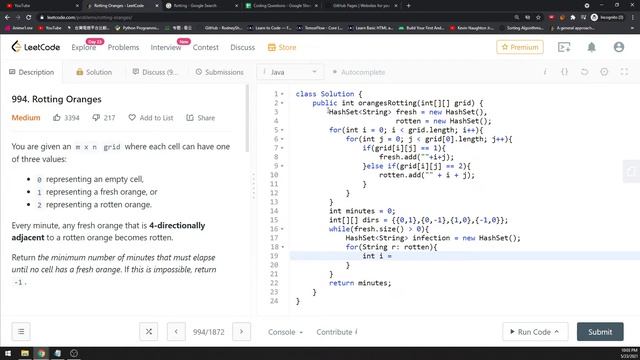Click the LeetCode logo
The image size is (640, 360).
click(36, 47)
